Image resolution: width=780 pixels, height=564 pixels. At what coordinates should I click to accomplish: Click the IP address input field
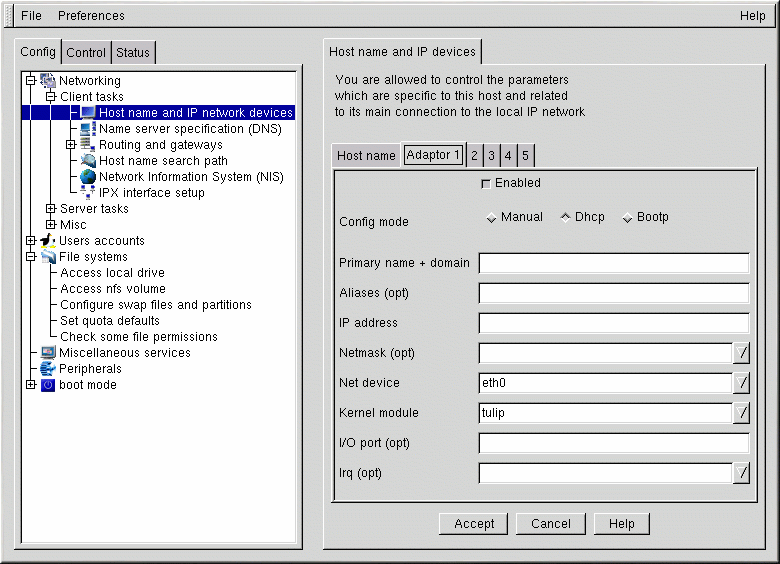coord(613,323)
